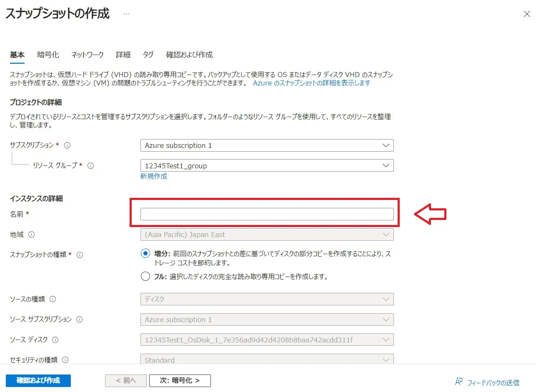Close the スナップショットの作成 pane
This screenshot has width=536, height=392.
coord(527,14)
